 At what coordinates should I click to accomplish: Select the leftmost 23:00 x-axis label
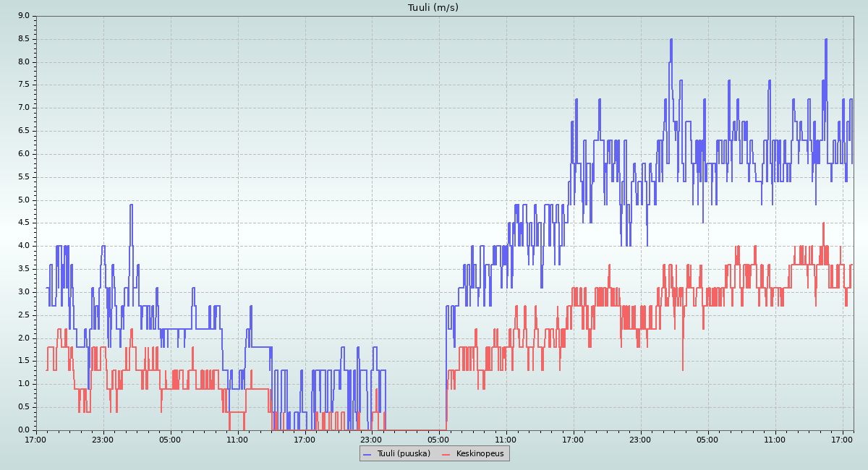pos(103,439)
